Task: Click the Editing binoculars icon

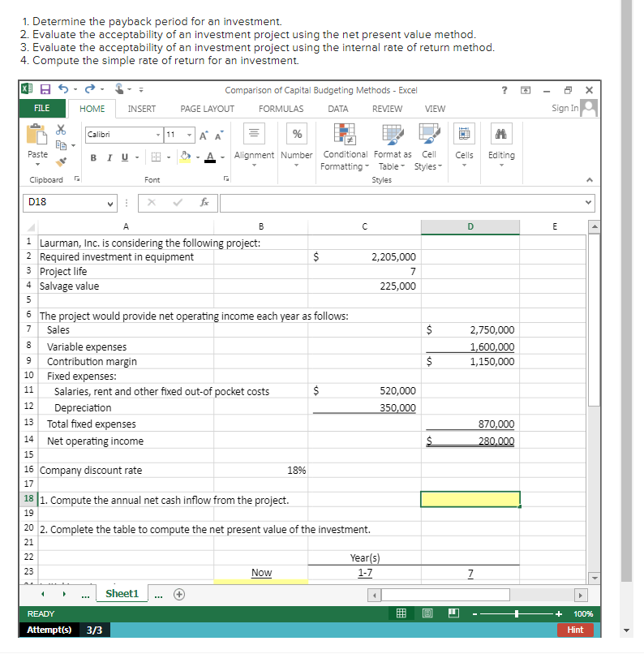Action: point(501,133)
